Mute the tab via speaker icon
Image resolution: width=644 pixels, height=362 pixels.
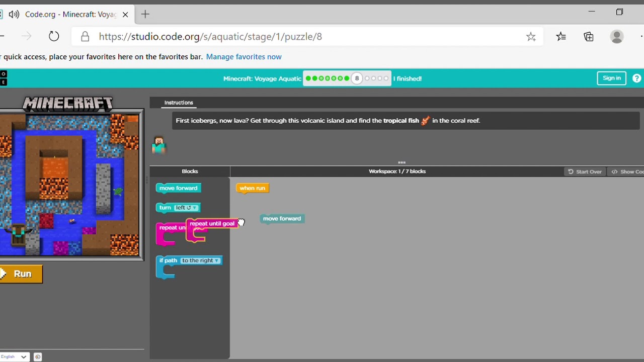(x=14, y=14)
